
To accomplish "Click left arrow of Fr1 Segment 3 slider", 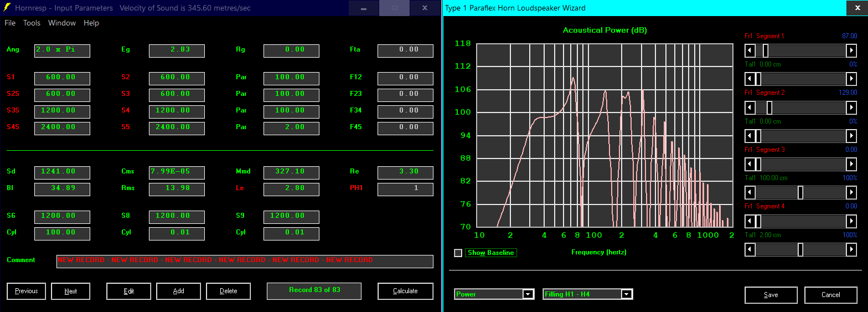I will point(750,165).
